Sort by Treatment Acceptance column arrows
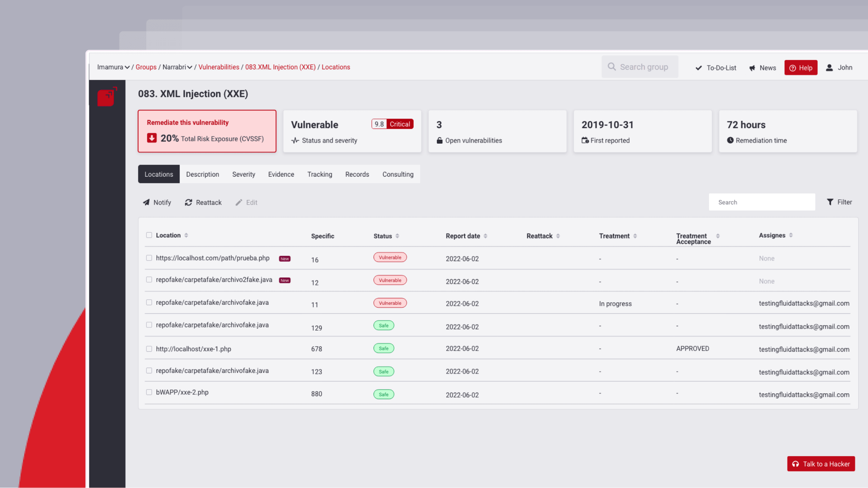The image size is (868, 488). [x=718, y=236]
